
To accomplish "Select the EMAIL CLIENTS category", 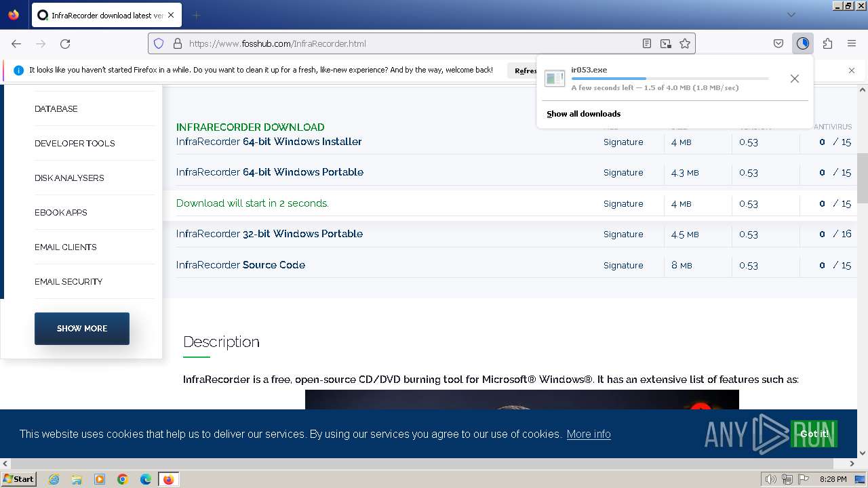I will pos(66,247).
